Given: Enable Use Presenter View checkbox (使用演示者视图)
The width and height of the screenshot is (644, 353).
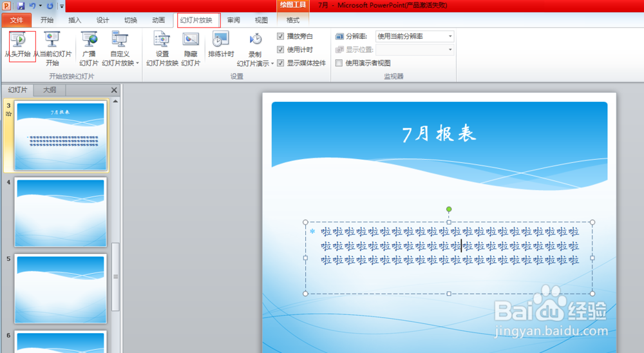Looking at the screenshot, I should coord(339,63).
